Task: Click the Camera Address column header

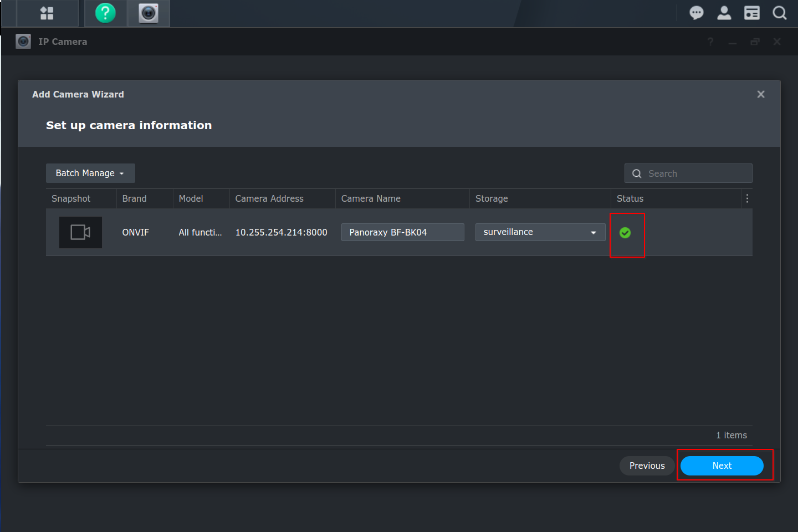Action: pos(269,198)
